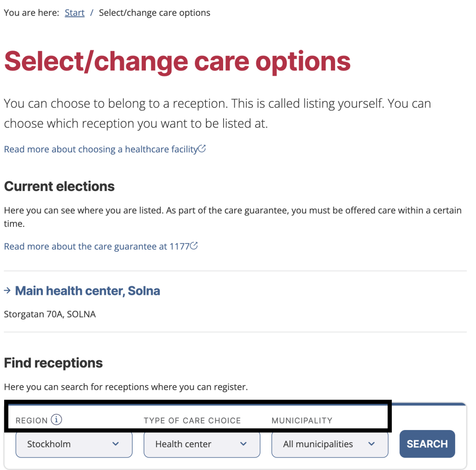Click the red Select/change care options heading
This screenshot has height=470, width=476.
[177, 61]
